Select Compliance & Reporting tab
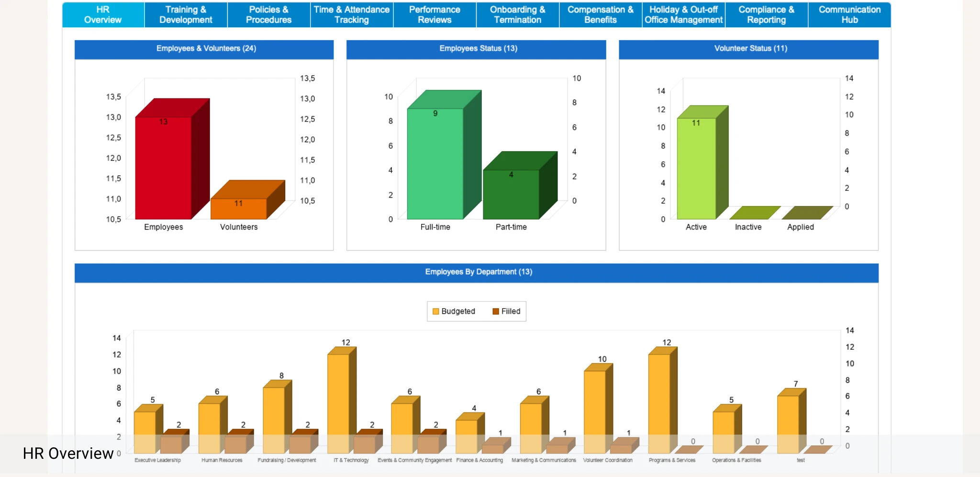 (767, 15)
